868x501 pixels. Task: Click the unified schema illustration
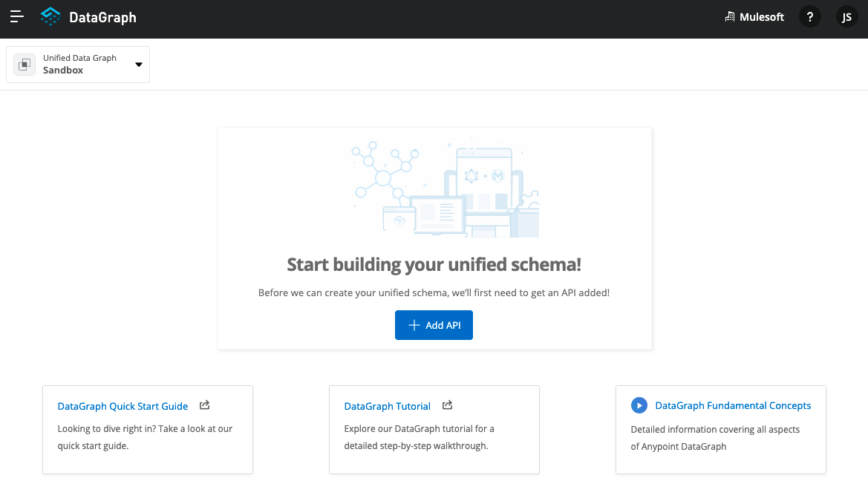[434, 187]
